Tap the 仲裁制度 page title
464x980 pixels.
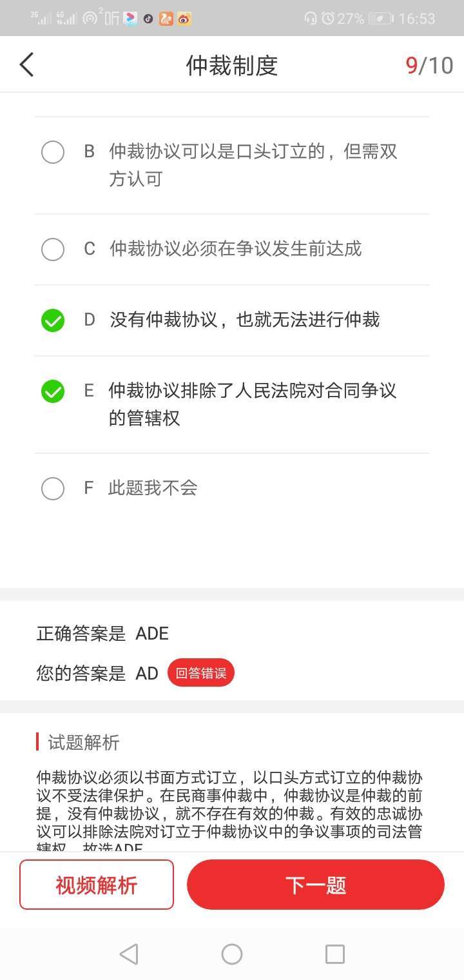click(x=232, y=66)
